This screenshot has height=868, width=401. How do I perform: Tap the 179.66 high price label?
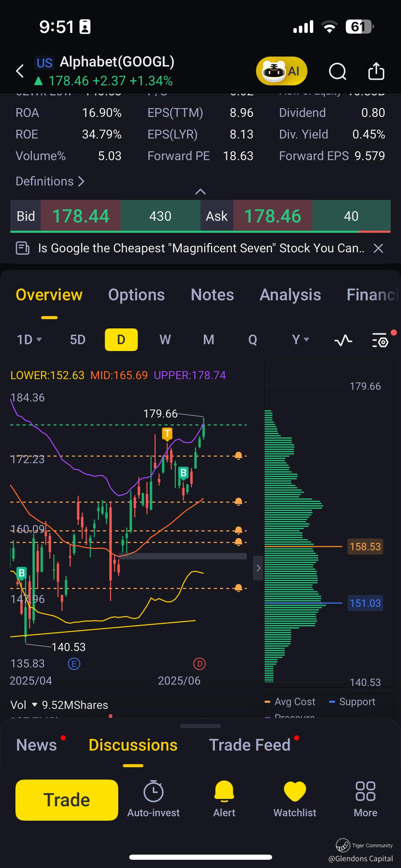click(x=160, y=414)
